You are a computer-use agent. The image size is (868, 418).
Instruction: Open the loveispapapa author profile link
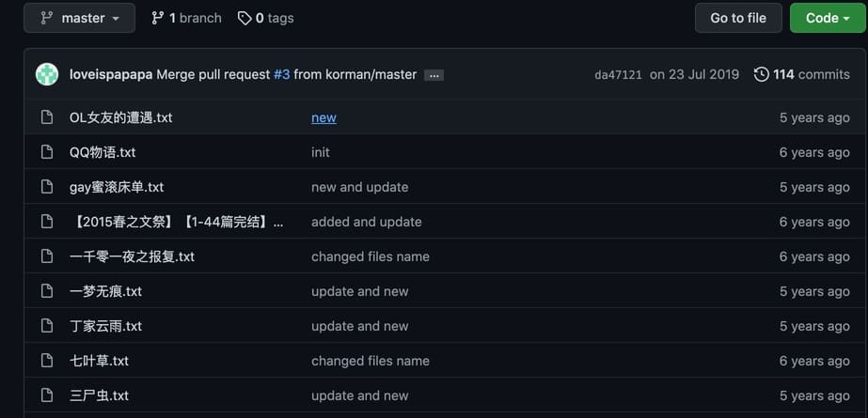coord(111,74)
